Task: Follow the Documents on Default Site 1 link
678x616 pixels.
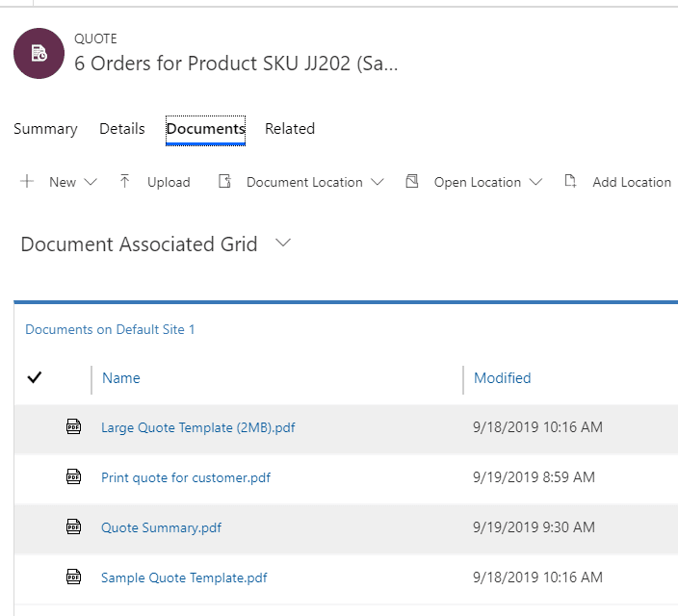Action: click(x=110, y=330)
